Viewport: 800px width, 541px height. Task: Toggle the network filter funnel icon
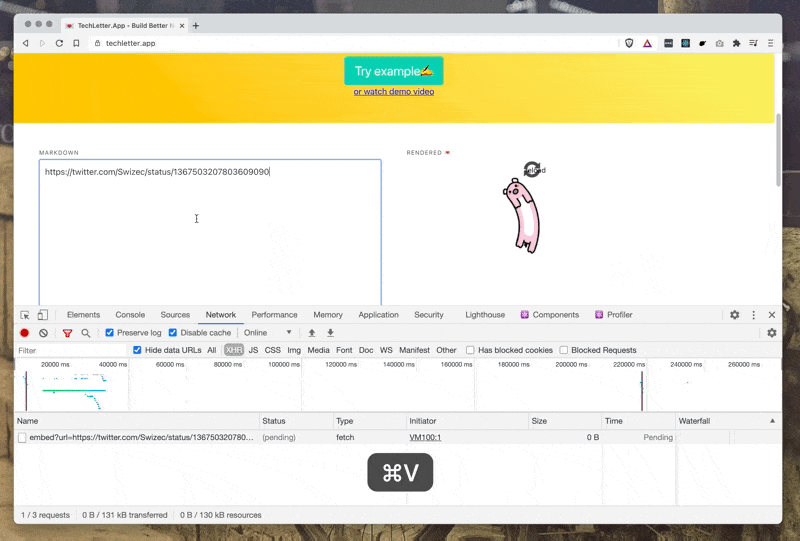tap(67, 333)
